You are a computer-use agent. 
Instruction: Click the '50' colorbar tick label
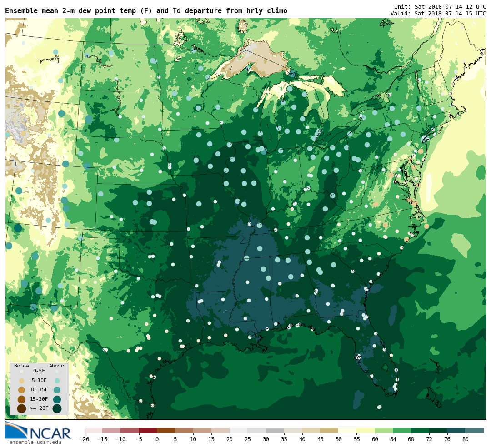tap(339, 439)
